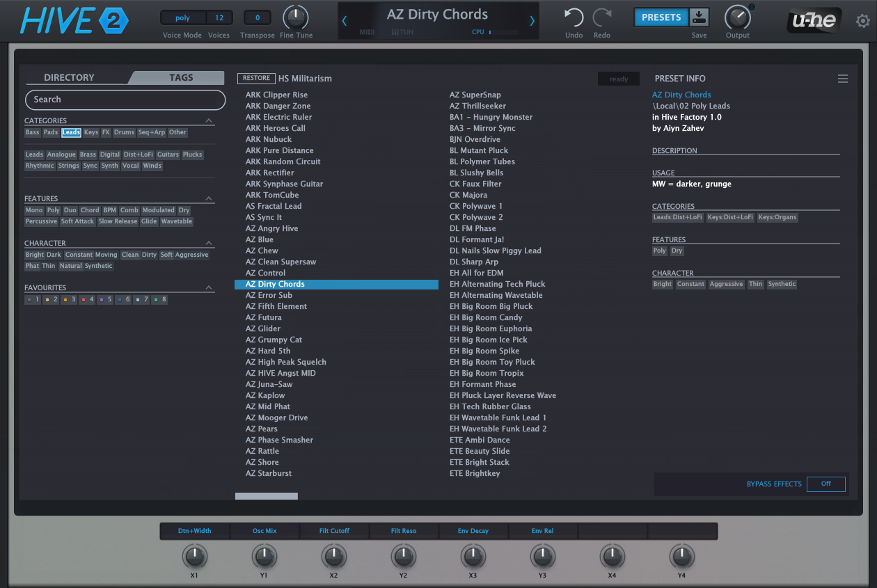Open the Filt Cutoff macro assignment slot
877x588 pixels.
click(334, 531)
